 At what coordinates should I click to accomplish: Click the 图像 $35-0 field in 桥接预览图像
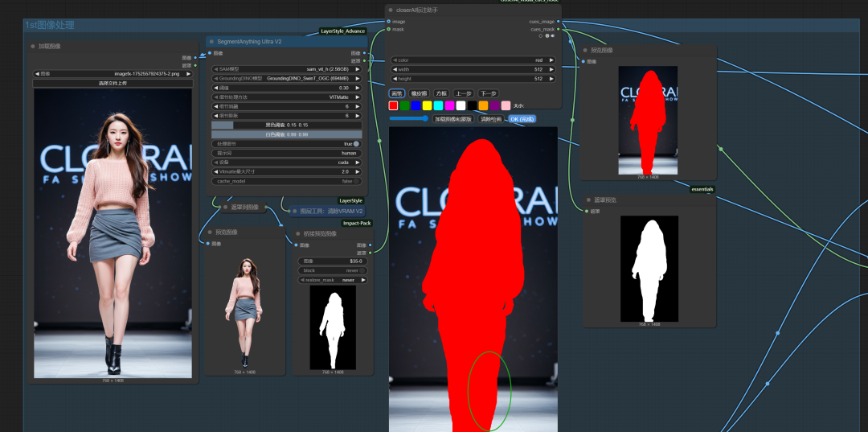coord(333,261)
